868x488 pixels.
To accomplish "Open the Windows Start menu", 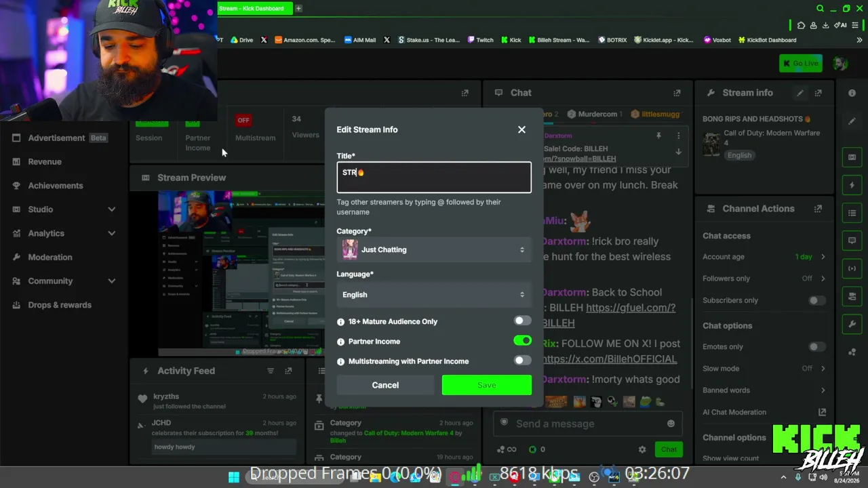I will point(234,477).
